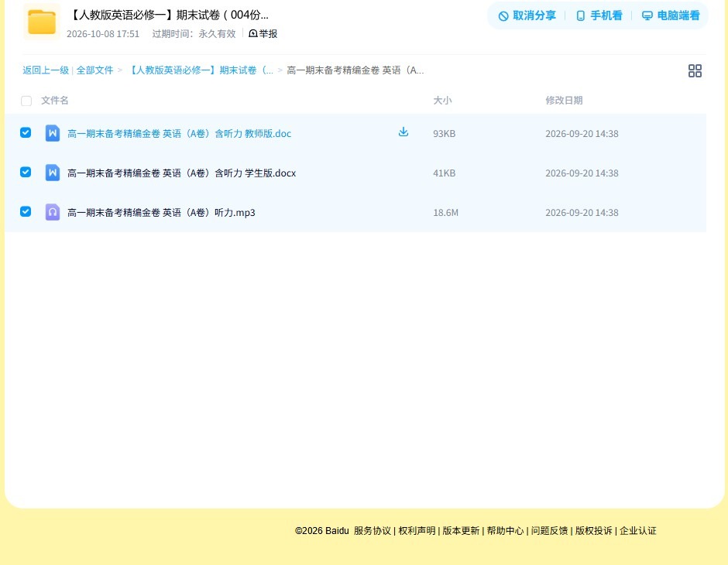The width and height of the screenshot is (728, 565).
Task: Click modified date of 听力.mp3 row
Action: tap(582, 212)
